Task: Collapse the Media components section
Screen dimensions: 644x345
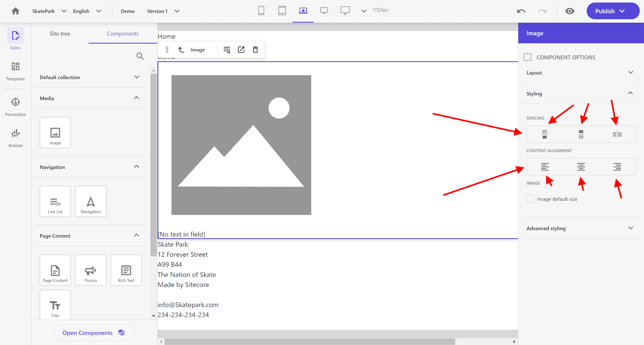Action: pyautogui.click(x=136, y=98)
